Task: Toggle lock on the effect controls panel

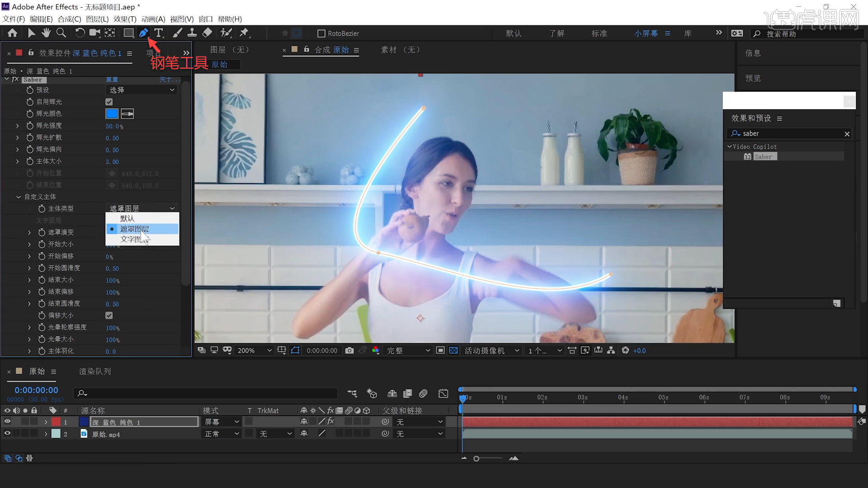Action: click(31, 53)
